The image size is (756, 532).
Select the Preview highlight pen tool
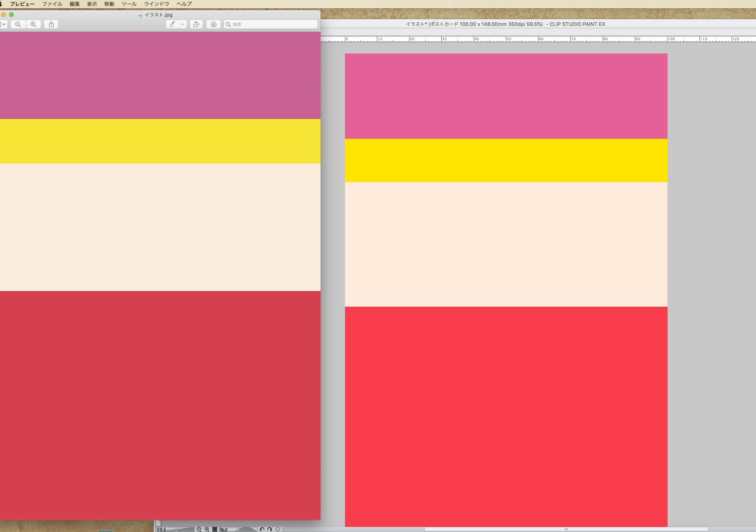coord(172,24)
